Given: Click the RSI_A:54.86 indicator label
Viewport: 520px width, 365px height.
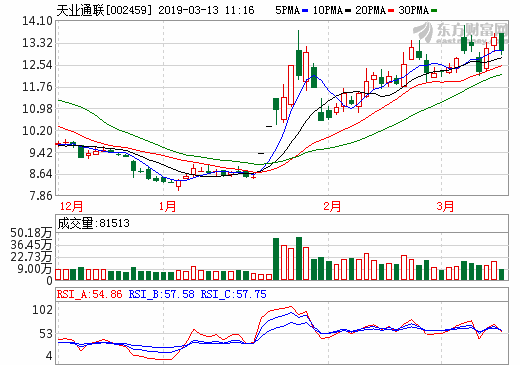Looking at the screenshot, I should [89, 294].
